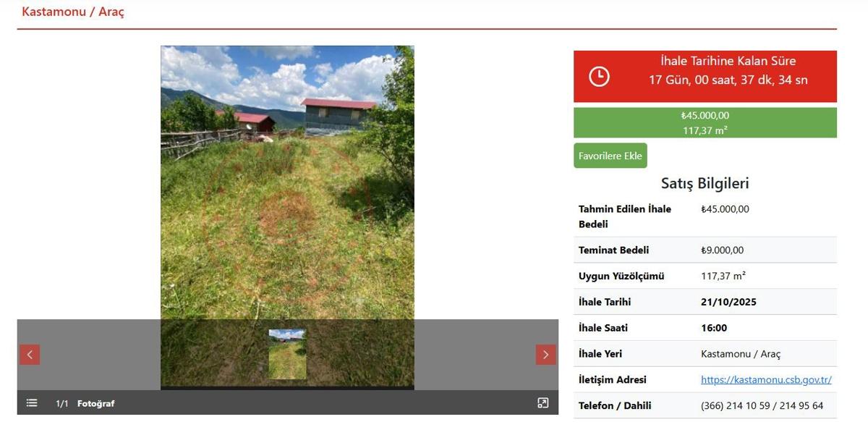Select the Uygun Yüzölçümü 117,37 m² value
The height and width of the screenshot is (435, 868).
click(723, 276)
